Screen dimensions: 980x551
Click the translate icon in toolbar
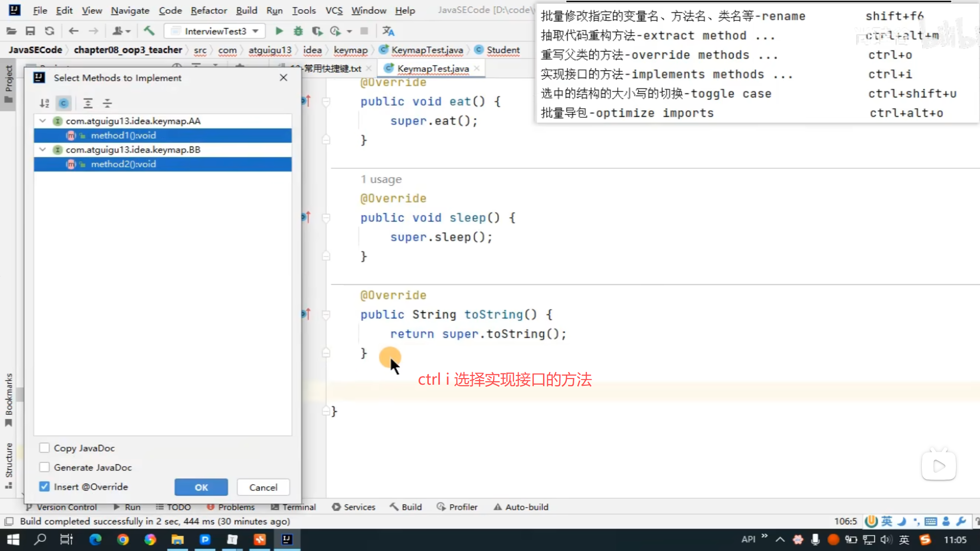click(388, 31)
